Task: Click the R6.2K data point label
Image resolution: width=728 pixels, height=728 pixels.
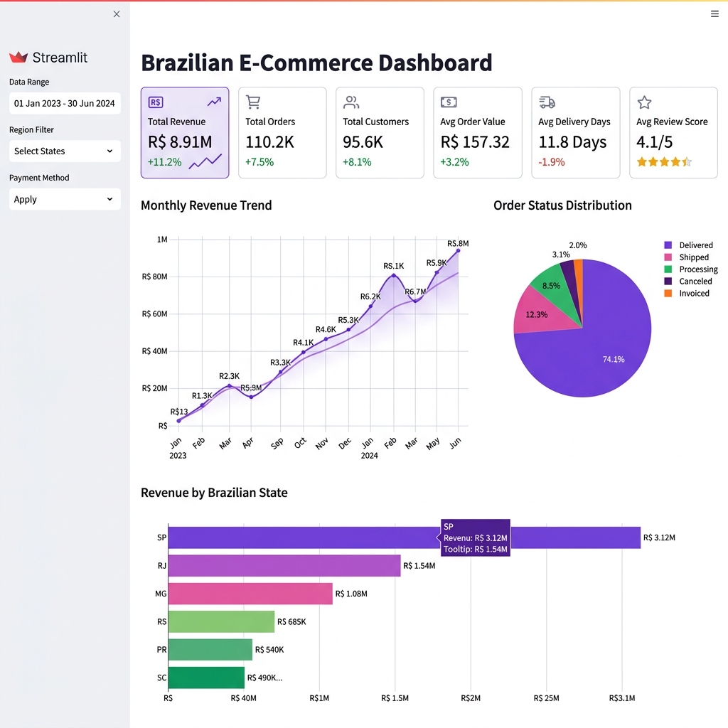Action: [370, 296]
